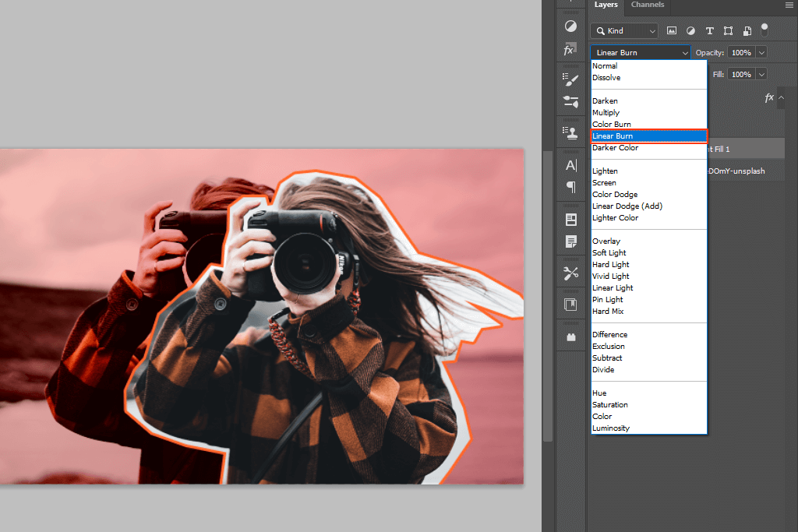798x532 pixels.
Task: Choose Lighten blend mode
Action: tap(649, 171)
